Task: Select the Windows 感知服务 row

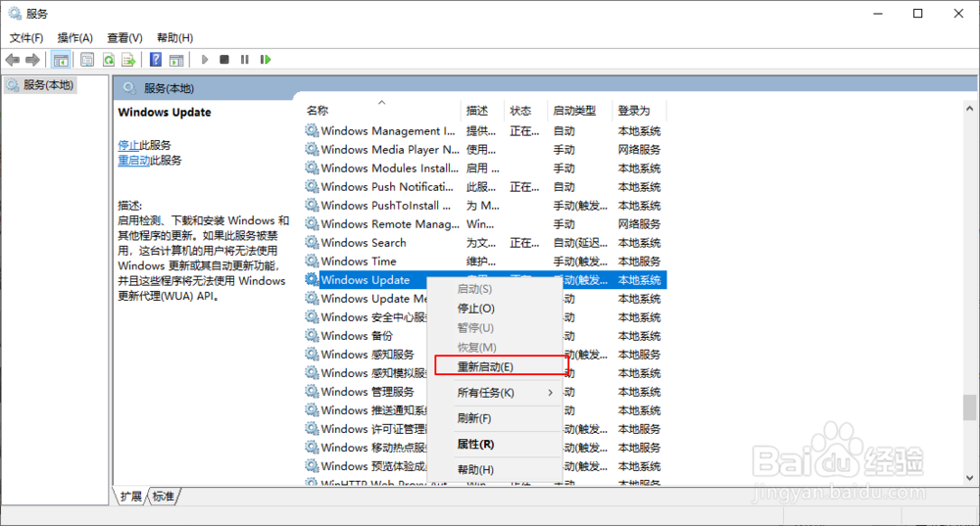Action: click(486, 355)
